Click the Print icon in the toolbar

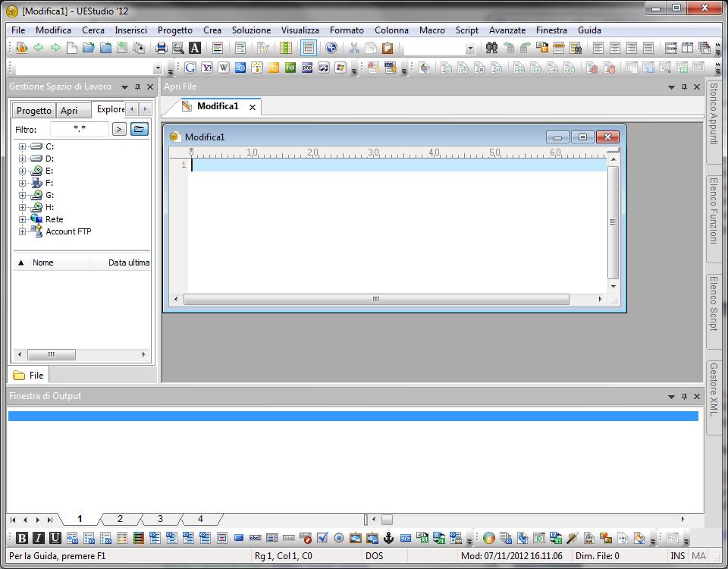[x=161, y=48]
